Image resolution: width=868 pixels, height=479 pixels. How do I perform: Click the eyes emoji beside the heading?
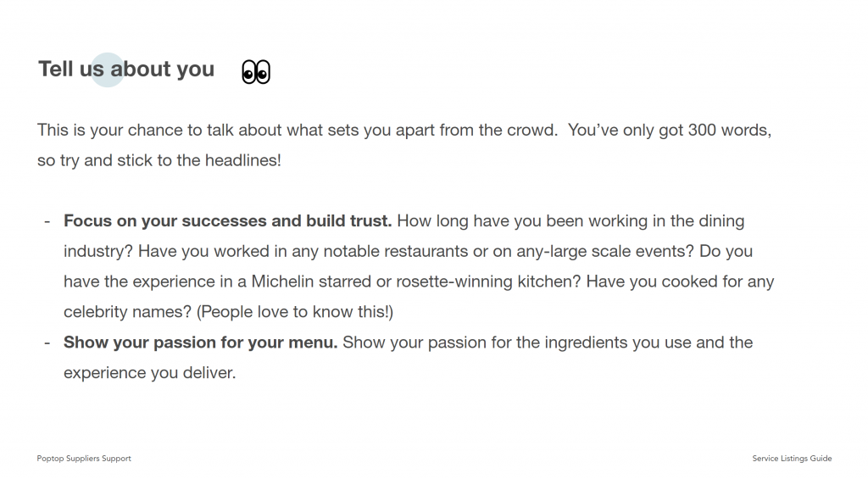[255, 72]
